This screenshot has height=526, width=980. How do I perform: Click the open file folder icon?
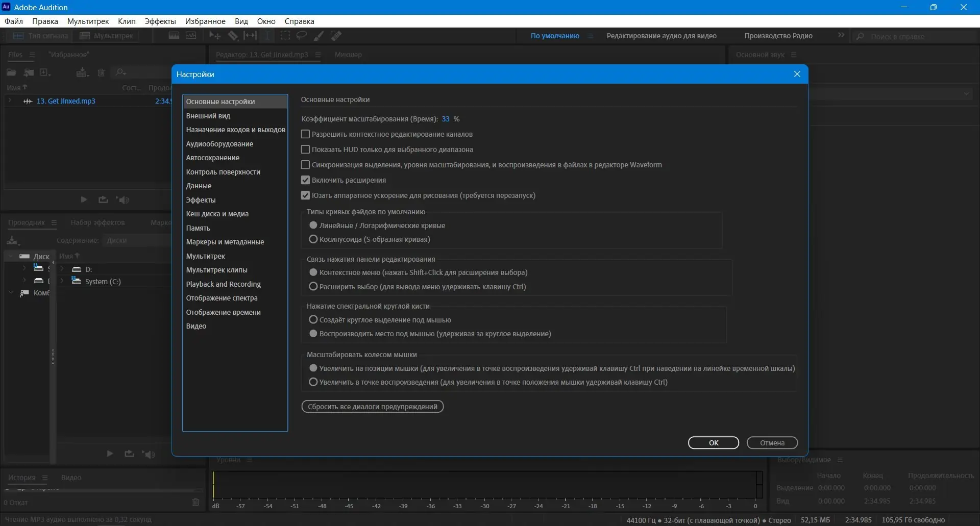(x=11, y=72)
